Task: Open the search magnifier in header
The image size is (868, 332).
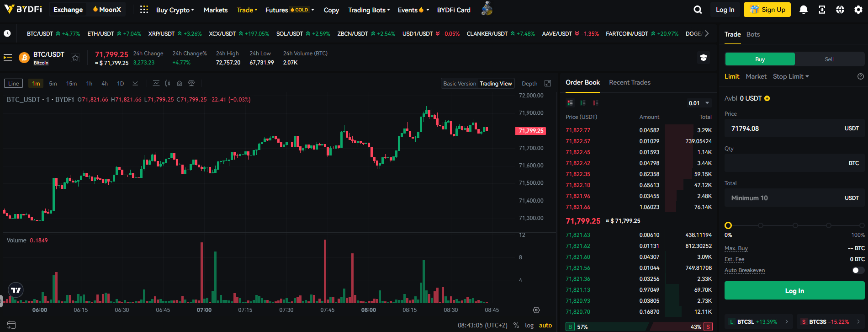Action: pyautogui.click(x=698, y=10)
